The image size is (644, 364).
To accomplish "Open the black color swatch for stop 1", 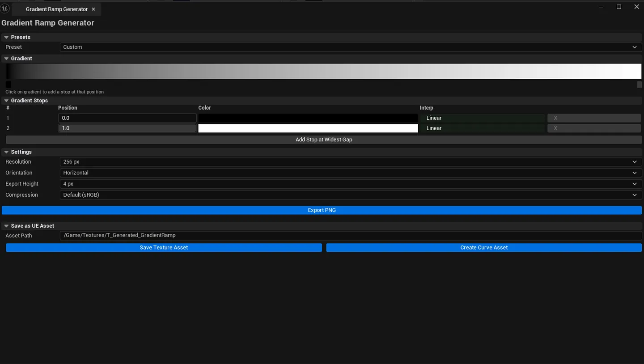I will coord(308,118).
